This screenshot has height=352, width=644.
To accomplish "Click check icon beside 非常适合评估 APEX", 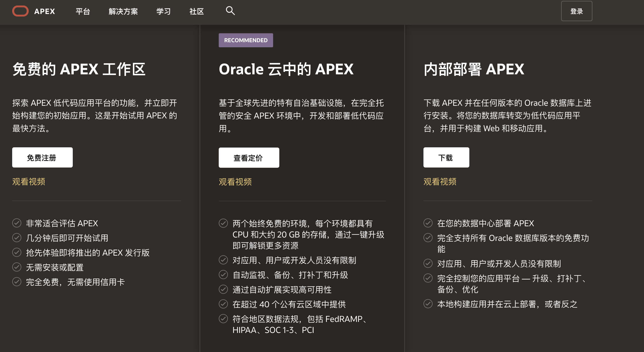I will click(17, 223).
